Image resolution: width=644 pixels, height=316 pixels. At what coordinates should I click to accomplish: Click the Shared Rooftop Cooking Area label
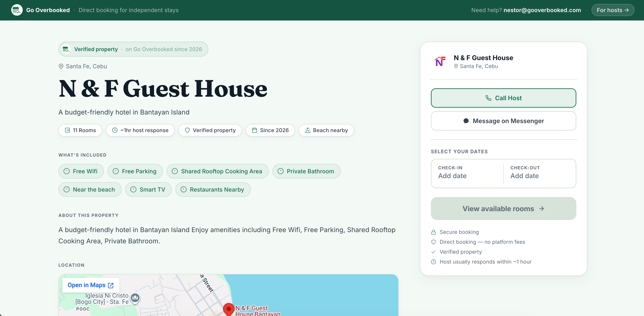(x=221, y=171)
